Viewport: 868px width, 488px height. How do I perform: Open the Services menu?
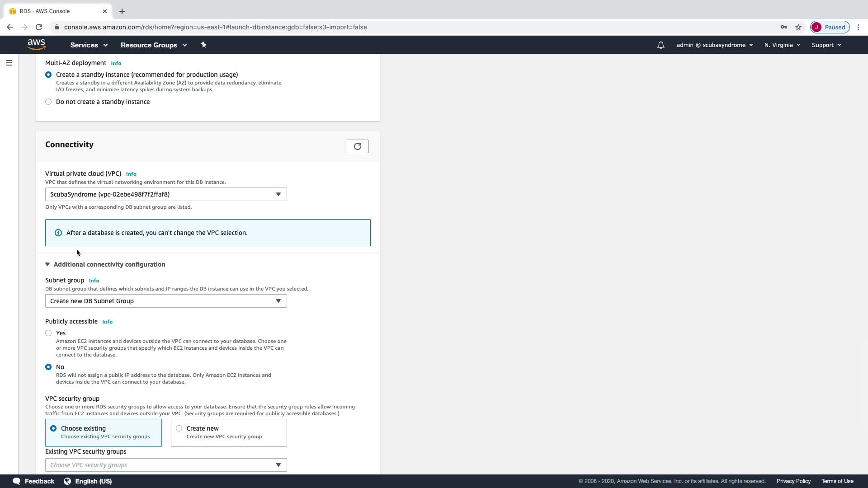(89, 45)
